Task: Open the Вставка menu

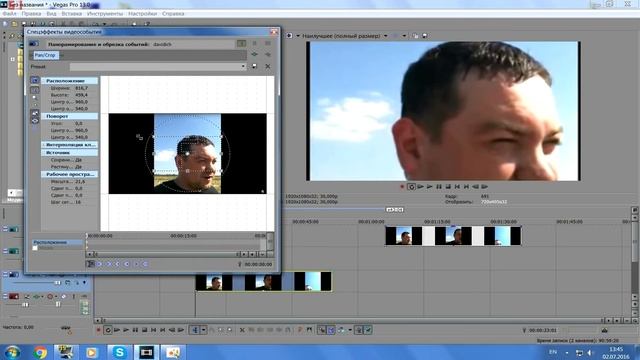Action: [72, 13]
